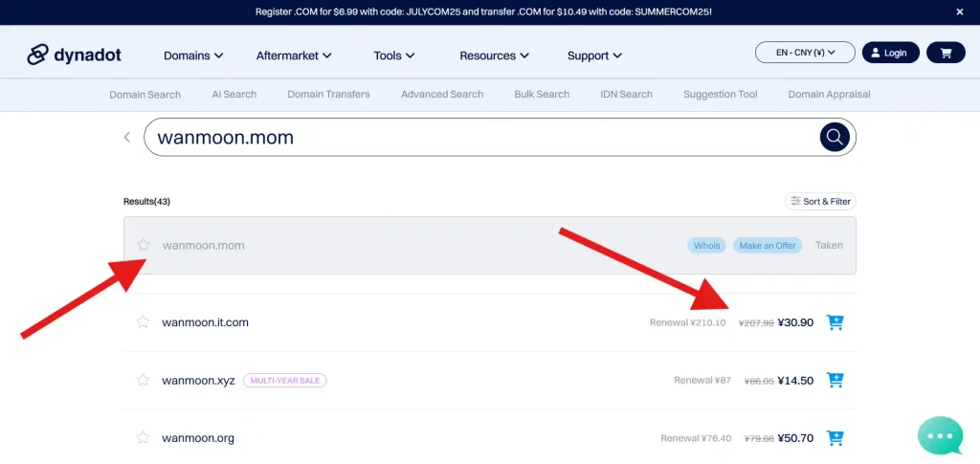
Task: Open the Suggestion Tool
Action: 720,95
